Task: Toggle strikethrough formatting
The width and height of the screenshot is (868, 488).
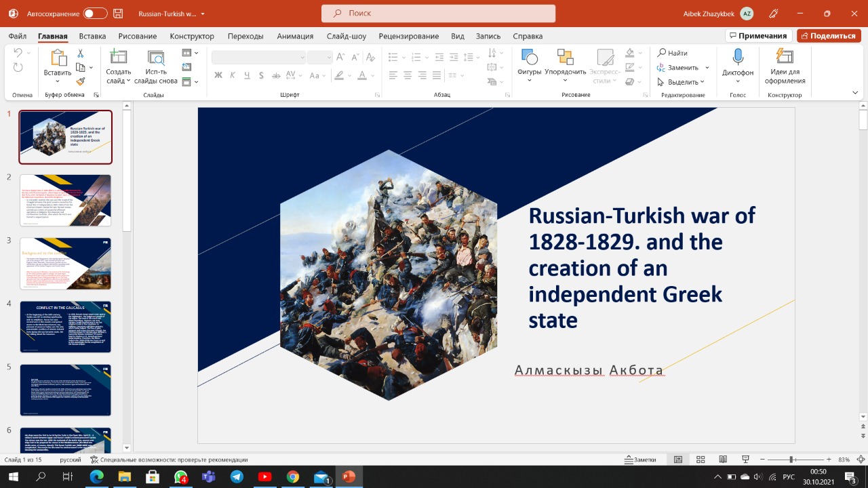Action: click(x=277, y=75)
